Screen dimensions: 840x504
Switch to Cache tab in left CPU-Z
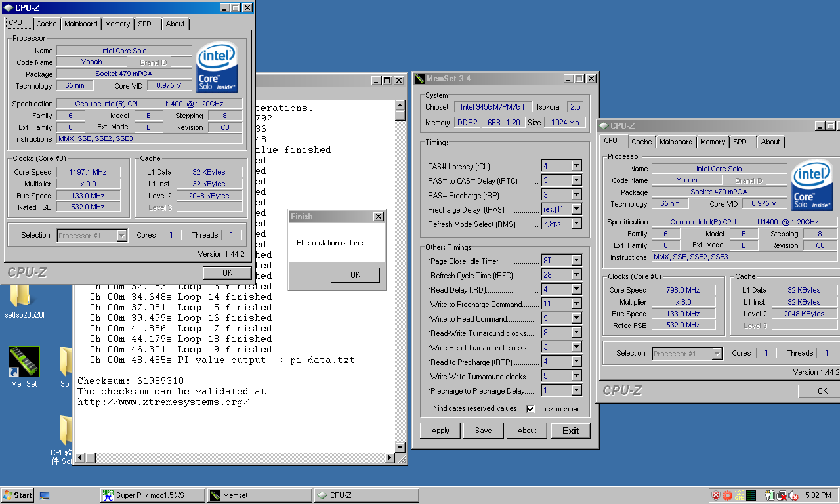47,24
